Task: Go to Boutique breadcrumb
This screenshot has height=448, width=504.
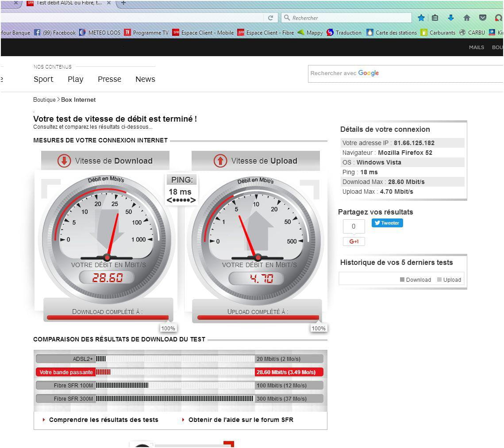Action: coord(44,100)
